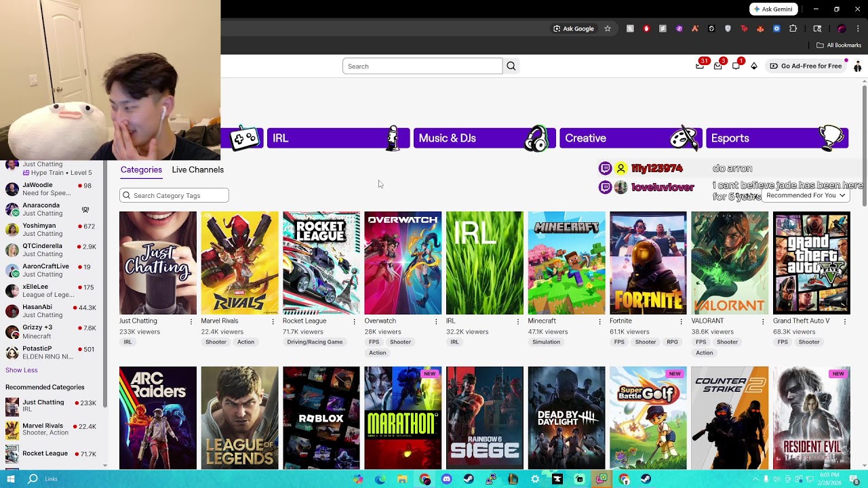Open the Counter-Strike 2 box art
Viewport: 868px width, 488px height.
click(730, 418)
